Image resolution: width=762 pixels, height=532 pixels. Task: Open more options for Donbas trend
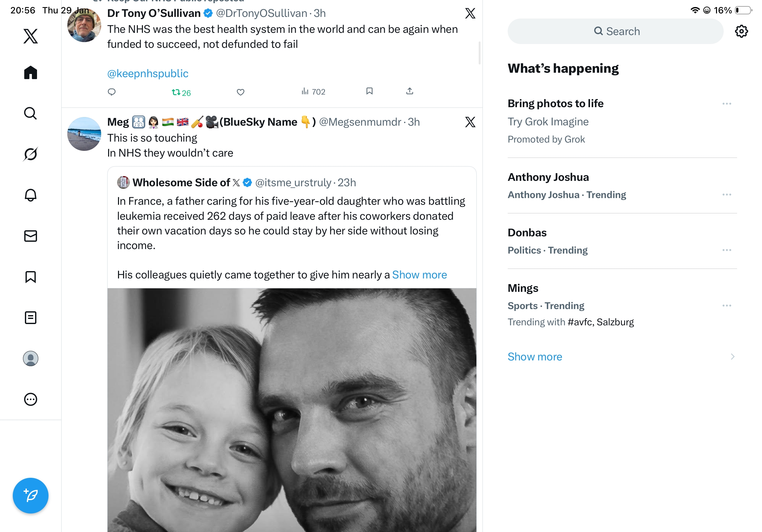point(727,250)
